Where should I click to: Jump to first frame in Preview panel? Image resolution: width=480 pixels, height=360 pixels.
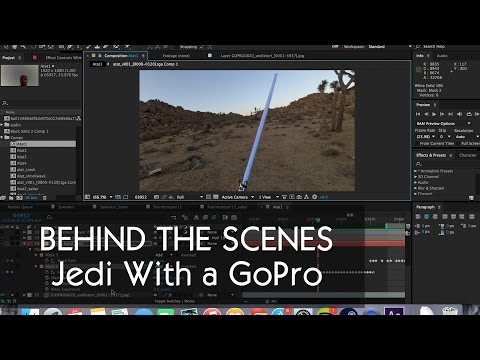coord(418,114)
